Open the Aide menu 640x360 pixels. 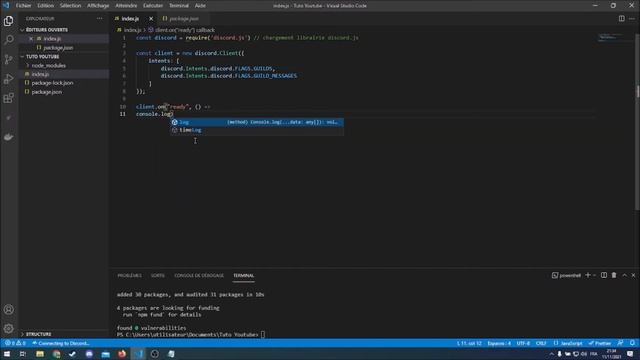tap(200, 6)
